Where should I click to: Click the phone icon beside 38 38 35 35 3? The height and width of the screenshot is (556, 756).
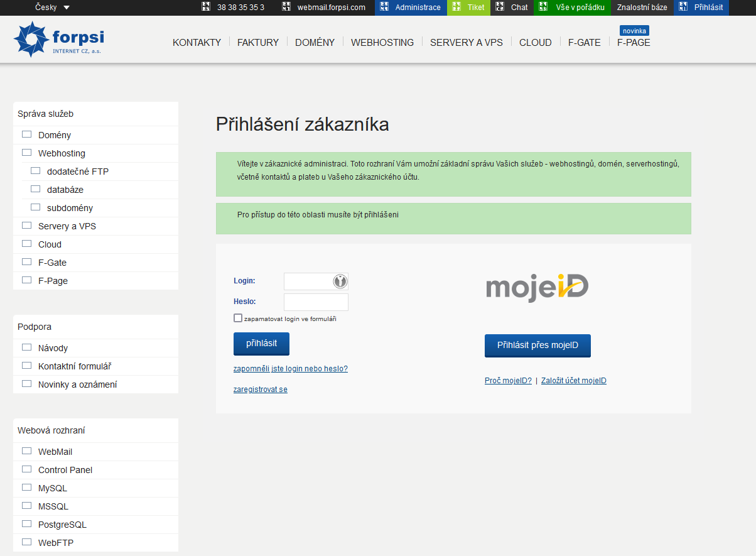pyautogui.click(x=205, y=8)
